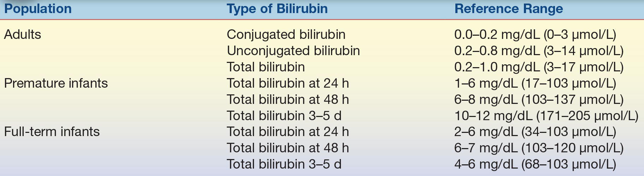Select the 6–7 mg/dL (103–120 µmol/L) range

point(539,148)
